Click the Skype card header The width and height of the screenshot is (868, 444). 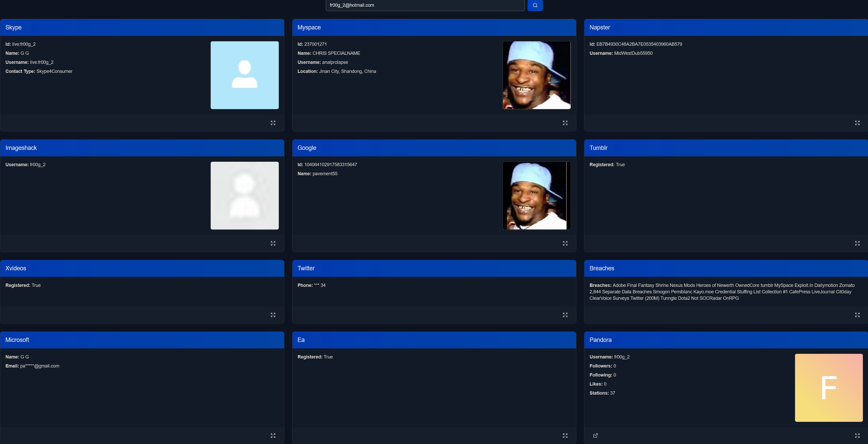click(142, 27)
